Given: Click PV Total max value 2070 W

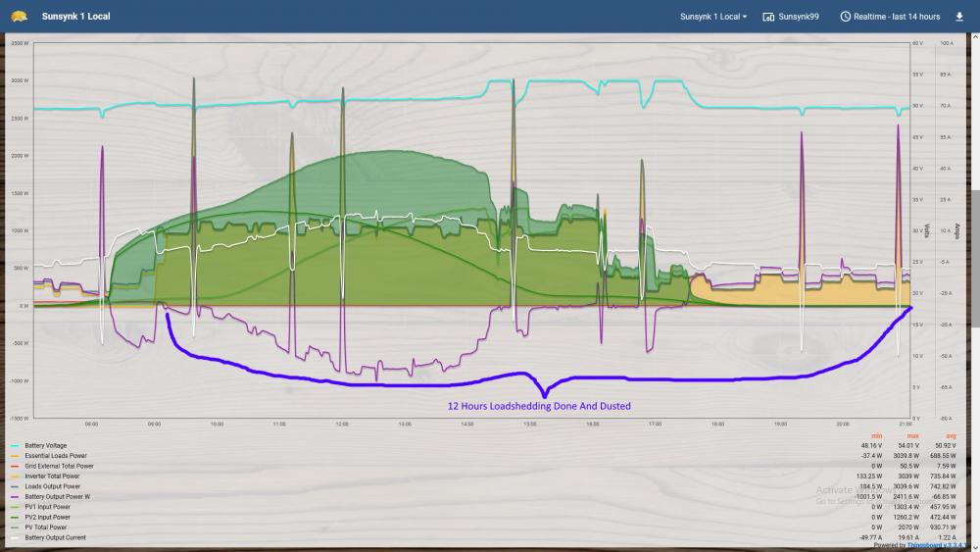Looking at the screenshot, I should (910, 527).
